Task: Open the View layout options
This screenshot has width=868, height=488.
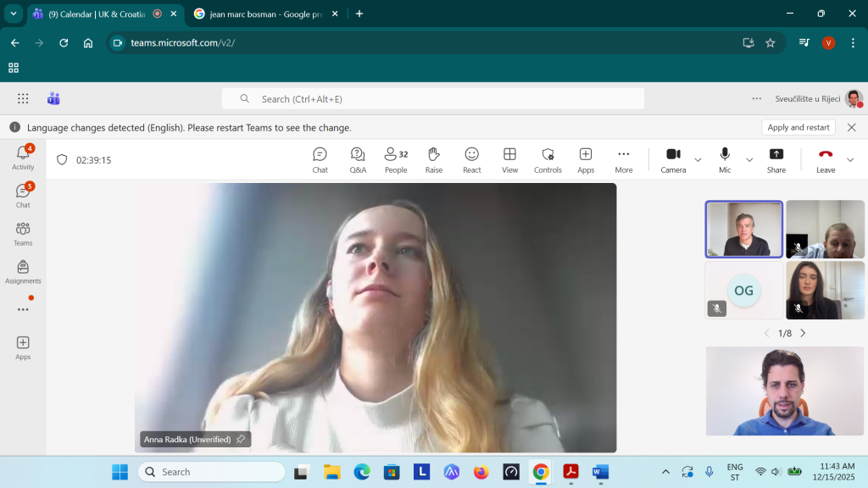Action: tap(509, 158)
